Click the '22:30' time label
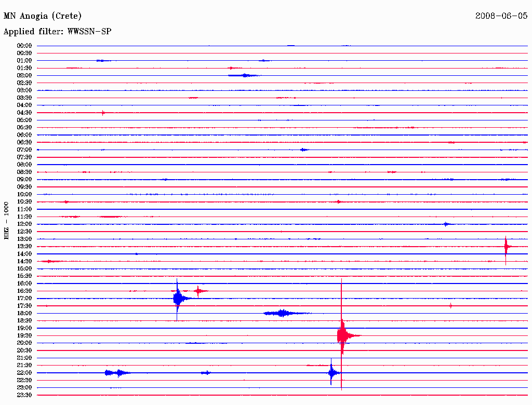The height and width of the screenshot is (405, 532). coord(24,380)
